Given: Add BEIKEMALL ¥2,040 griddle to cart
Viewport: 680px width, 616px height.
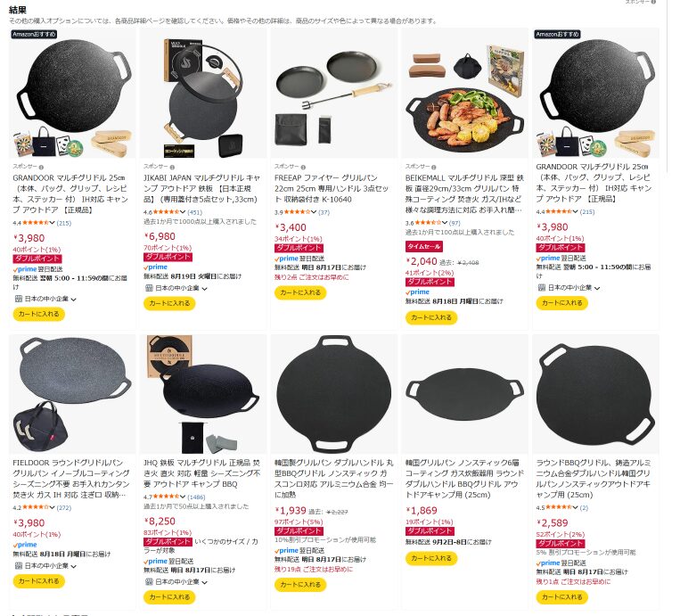Looking at the screenshot, I should tap(431, 318).
